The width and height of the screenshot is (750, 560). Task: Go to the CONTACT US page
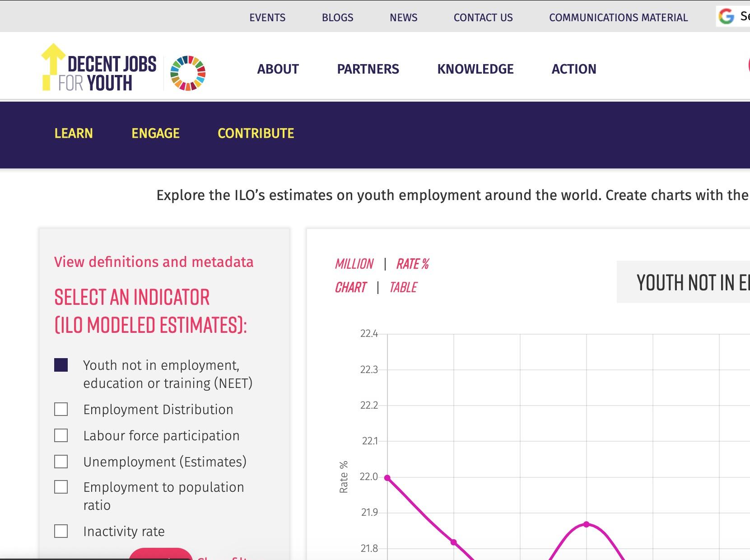pyautogui.click(x=483, y=18)
